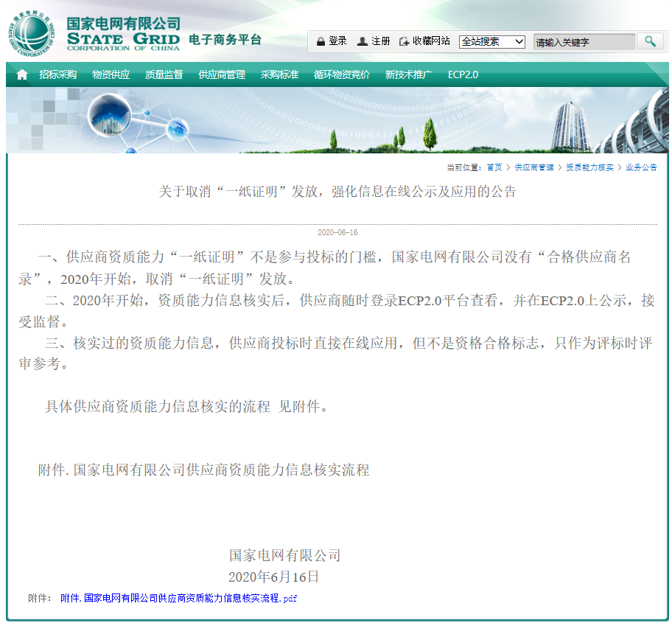Click the 收藏网站 bookmark icon
The height and width of the screenshot is (623, 672).
click(404, 41)
